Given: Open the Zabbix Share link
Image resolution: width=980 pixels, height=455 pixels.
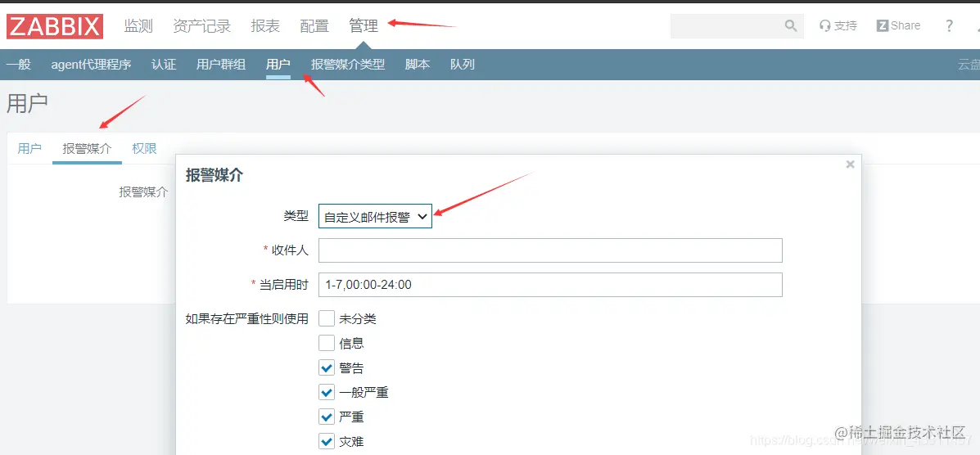Looking at the screenshot, I should click(899, 25).
